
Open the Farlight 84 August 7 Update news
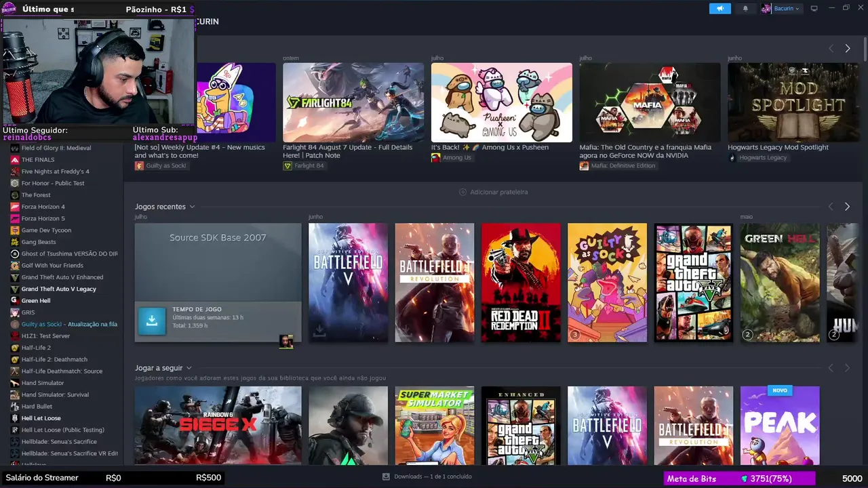click(353, 102)
